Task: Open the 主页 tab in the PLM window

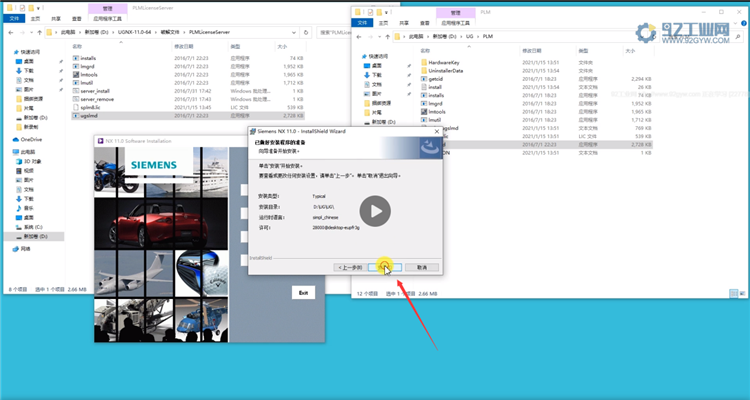Action: tap(384, 22)
